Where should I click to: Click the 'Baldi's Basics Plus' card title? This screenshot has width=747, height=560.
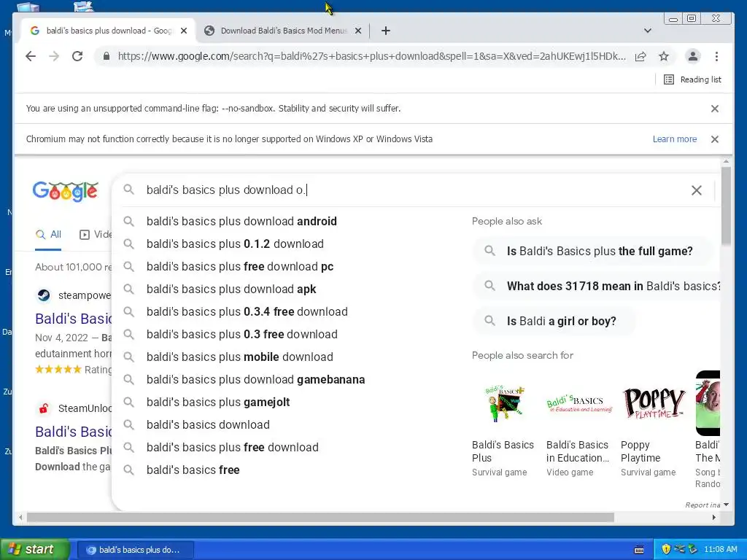(503, 451)
